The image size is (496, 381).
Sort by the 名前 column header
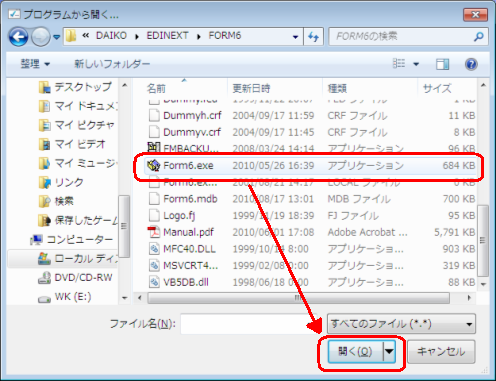[156, 88]
